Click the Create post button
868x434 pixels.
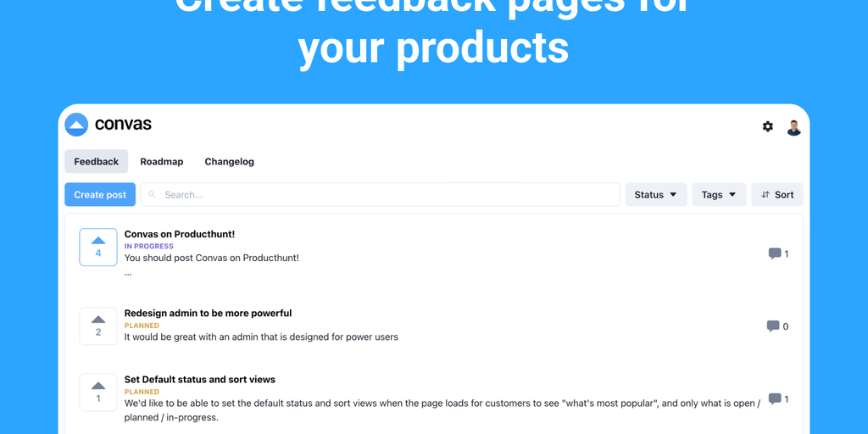click(100, 195)
